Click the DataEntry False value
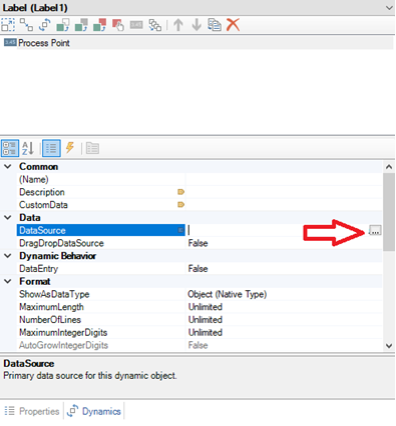This screenshot has width=396, height=426. click(198, 269)
